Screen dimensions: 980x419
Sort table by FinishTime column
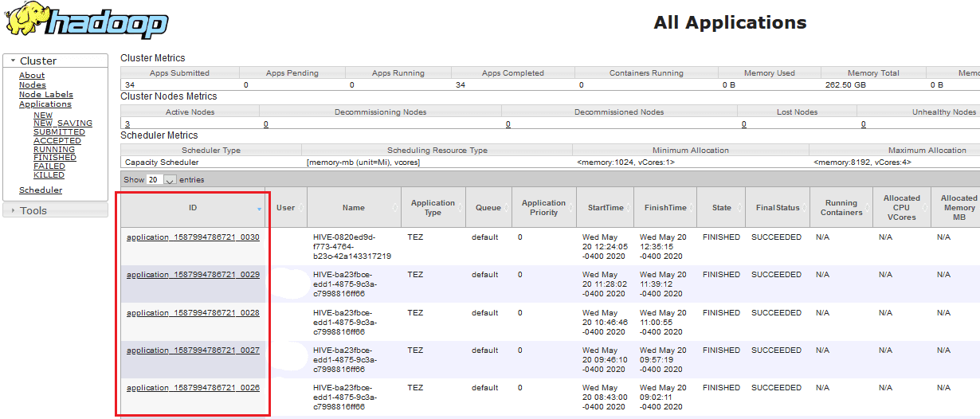(665, 208)
